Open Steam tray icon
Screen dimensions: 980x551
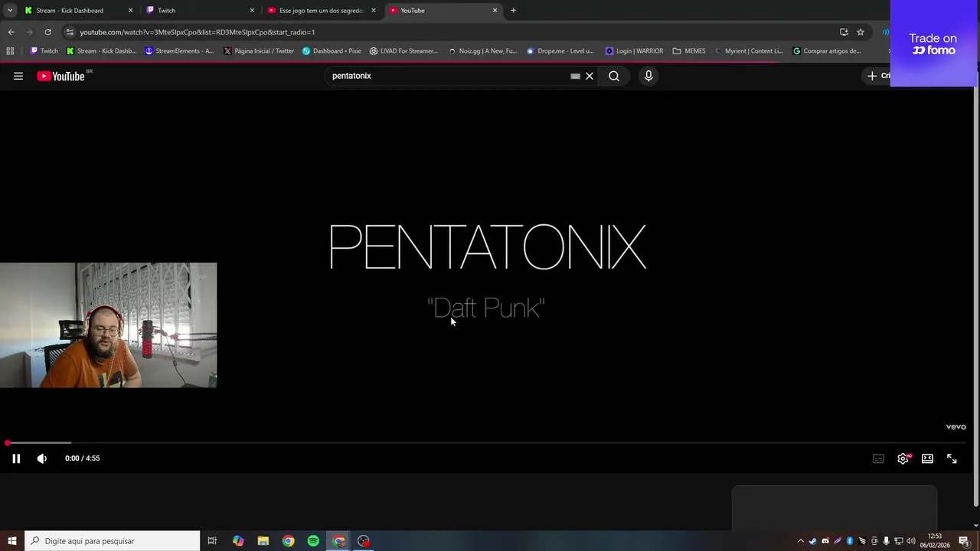coord(813,541)
